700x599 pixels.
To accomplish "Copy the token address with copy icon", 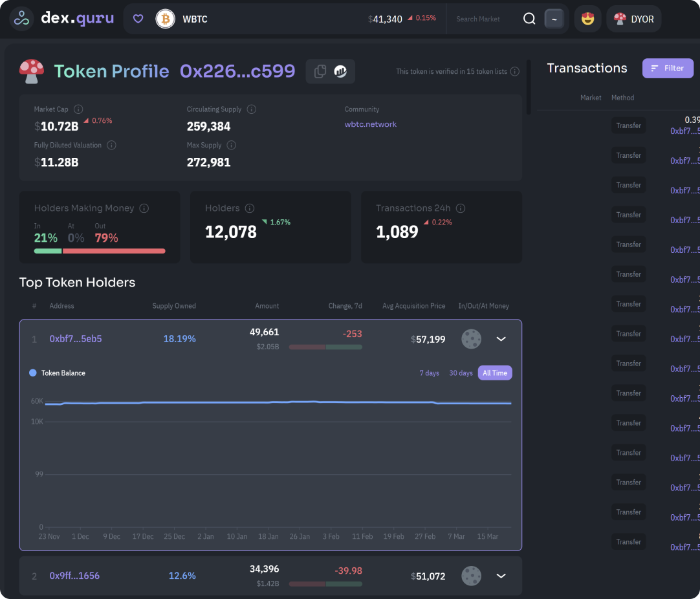I will coord(320,72).
